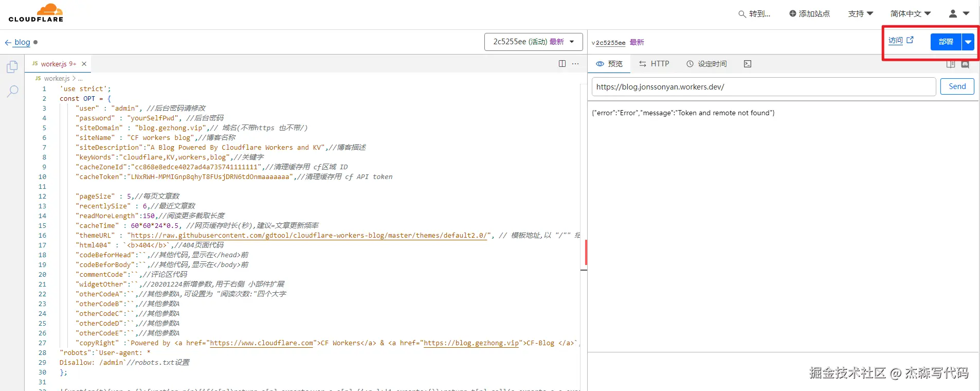The width and height of the screenshot is (980, 391).
Task: Open the Explorer files icon in editor sidebar
Action: pos(12,67)
